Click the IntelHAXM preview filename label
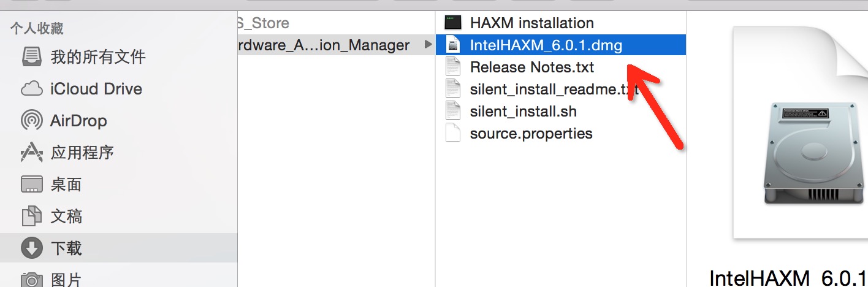The height and width of the screenshot is (287, 868). tap(788, 278)
